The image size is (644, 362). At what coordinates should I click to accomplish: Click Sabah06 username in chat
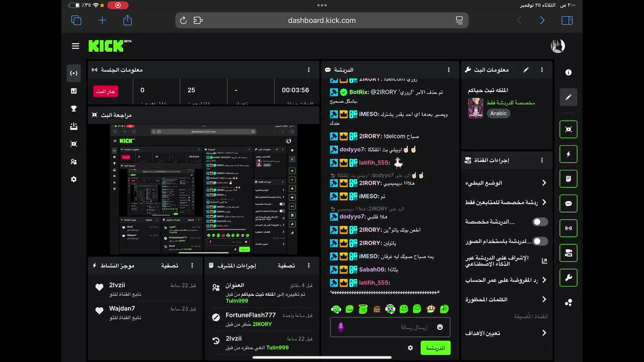click(x=372, y=269)
